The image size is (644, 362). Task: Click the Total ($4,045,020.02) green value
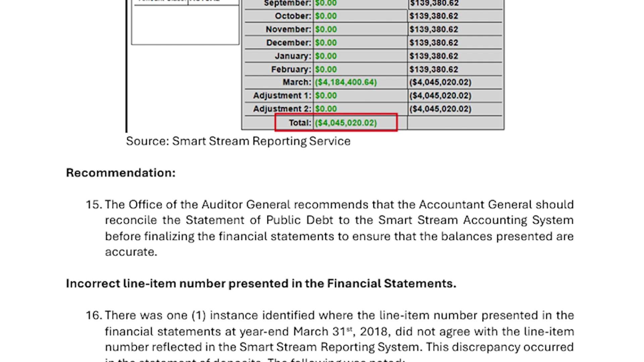(x=346, y=123)
